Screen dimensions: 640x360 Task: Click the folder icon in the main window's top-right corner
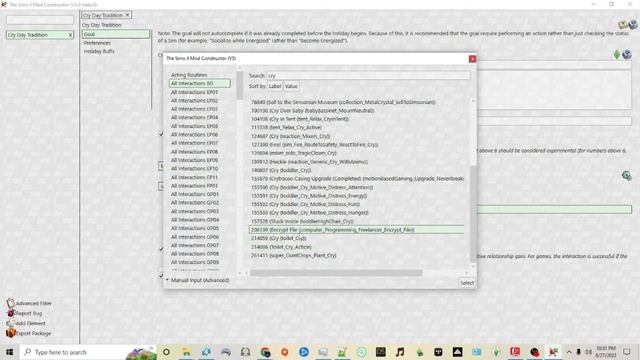(623, 24)
